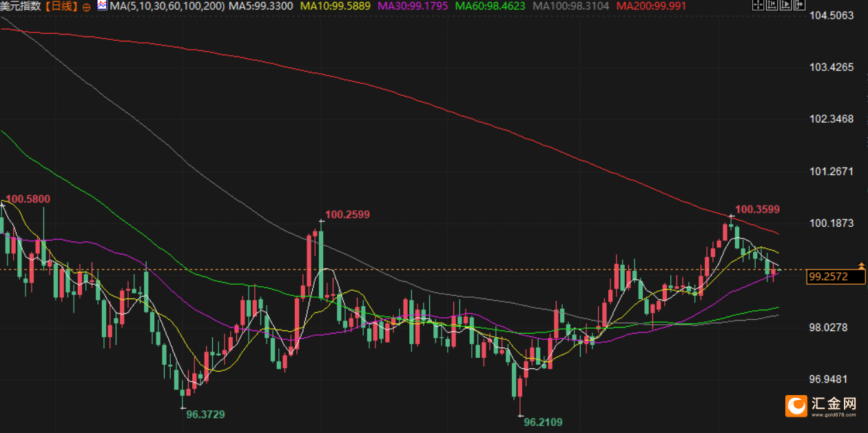Open the MA indicator settings chart icon

coord(102,6)
